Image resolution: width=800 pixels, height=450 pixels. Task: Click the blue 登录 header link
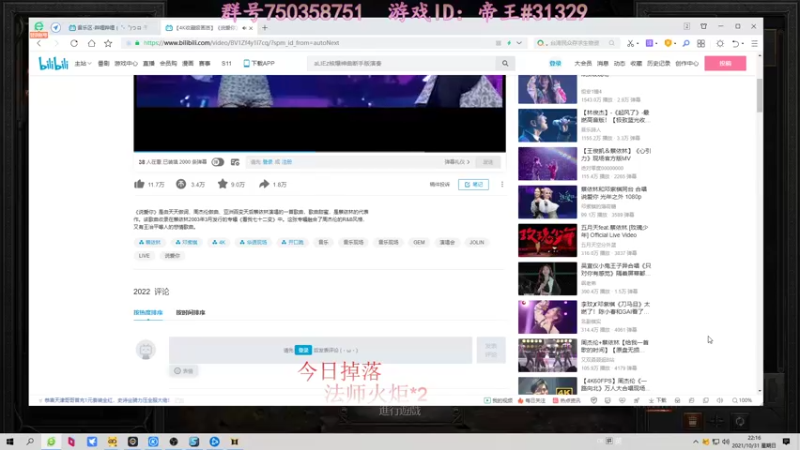click(555, 63)
